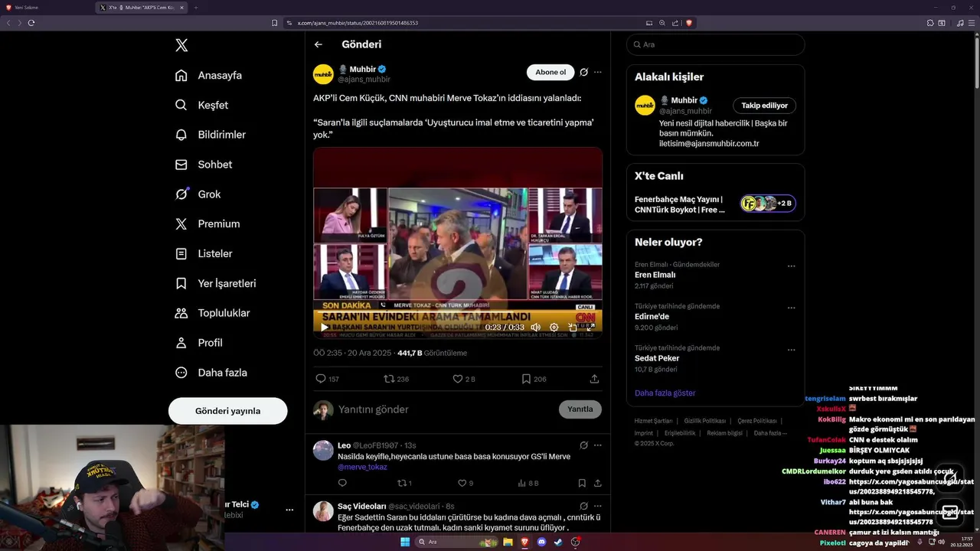The image size is (980, 551).
Task: Go back with the Gönderi arrow
Action: 318,44
